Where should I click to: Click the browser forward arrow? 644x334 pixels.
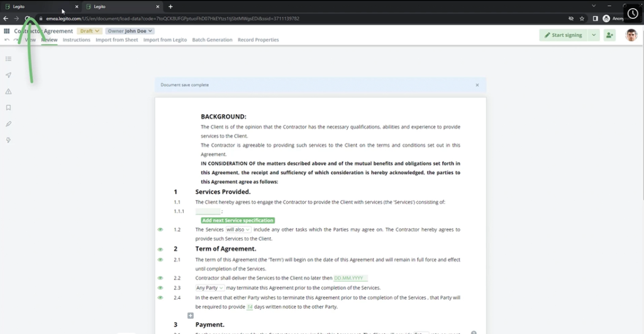(16, 18)
